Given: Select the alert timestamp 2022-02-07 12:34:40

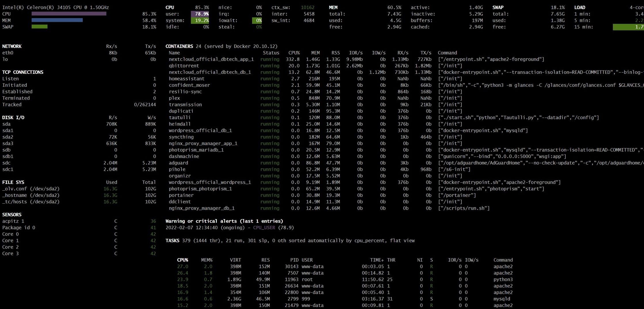Looking at the screenshot, I should [192, 228].
